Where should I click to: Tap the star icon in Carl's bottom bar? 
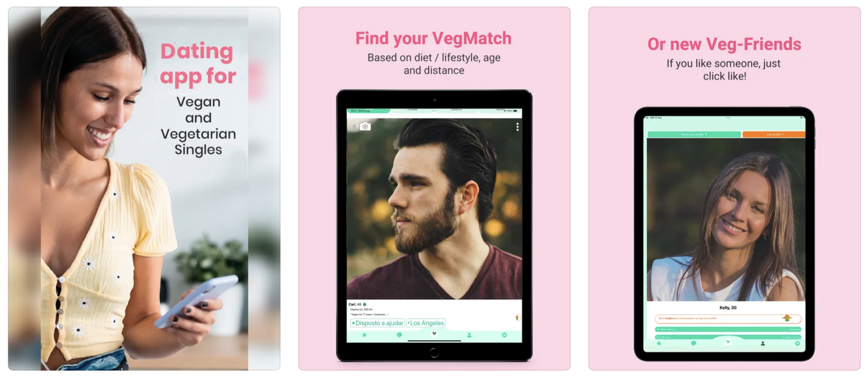[x=364, y=335]
